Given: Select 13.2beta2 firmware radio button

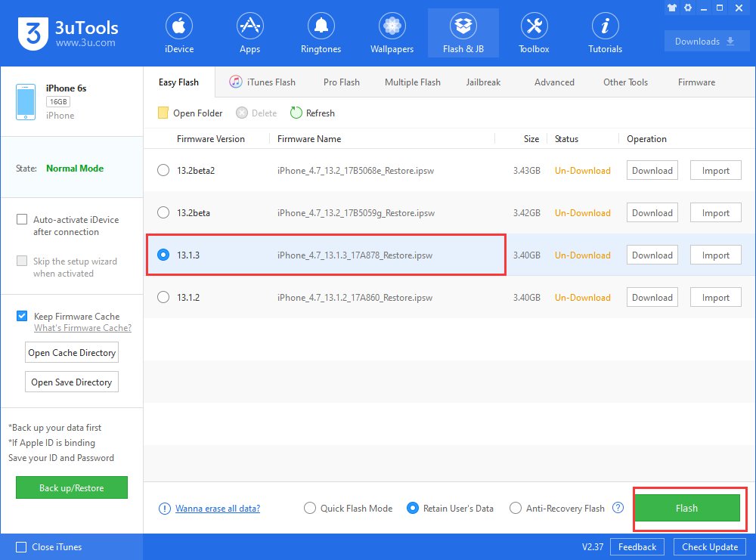Looking at the screenshot, I should pos(163,170).
